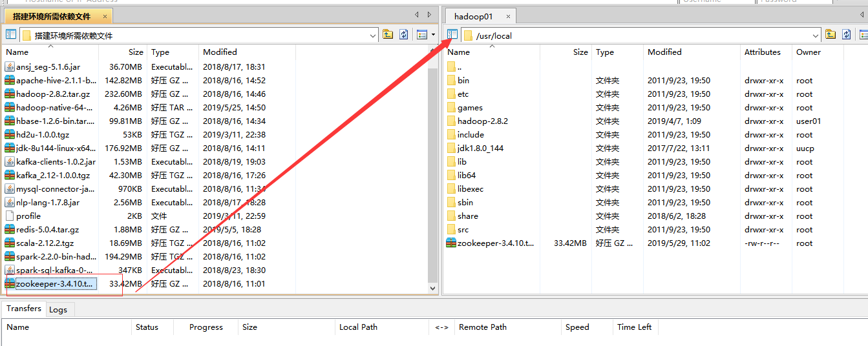This screenshot has width=868, height=346.
Task: Sort local files by Size column
Action: click(x=123, y=52)
